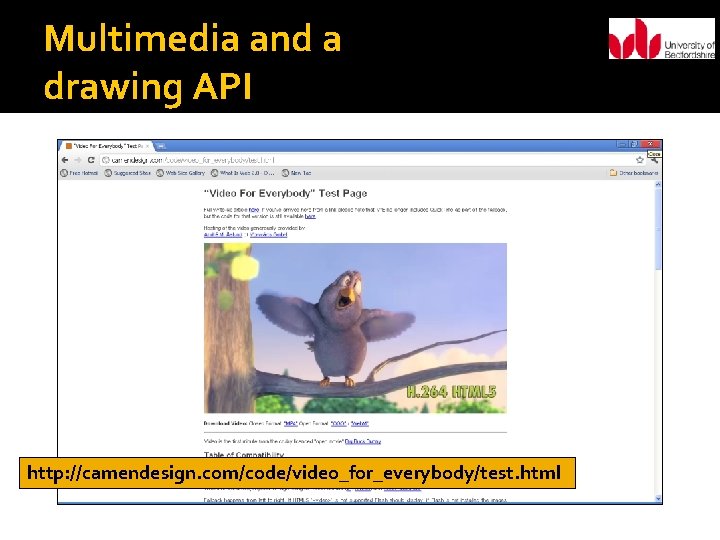Image resolution: width=720 pixels, height=540 pixels.
Task: Download the WebM open format video
Action: pos(360,423)
